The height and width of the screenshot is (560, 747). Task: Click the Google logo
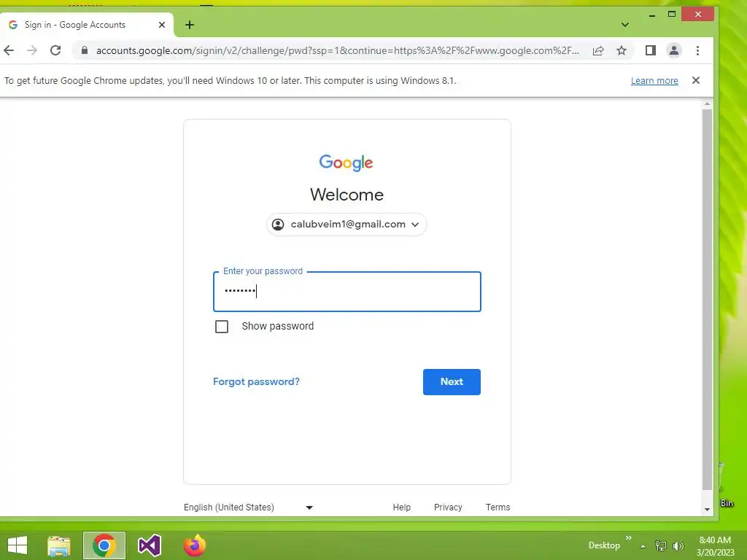347,163
